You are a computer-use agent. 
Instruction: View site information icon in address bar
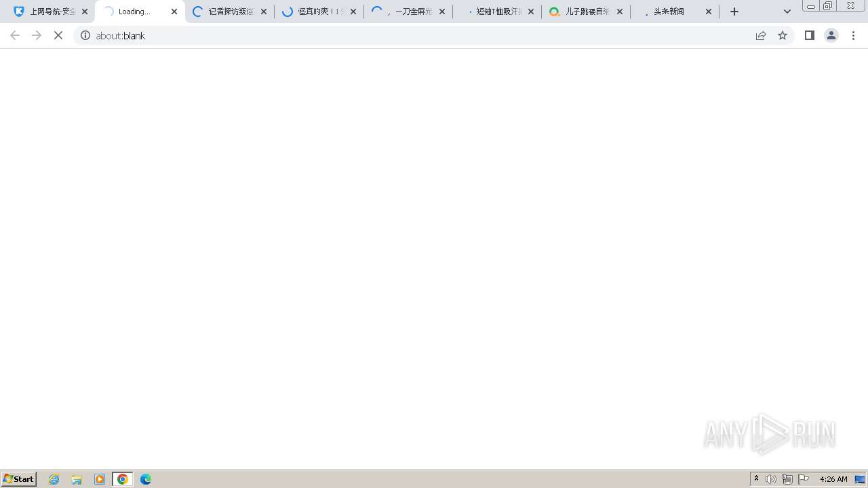[85, 35]
